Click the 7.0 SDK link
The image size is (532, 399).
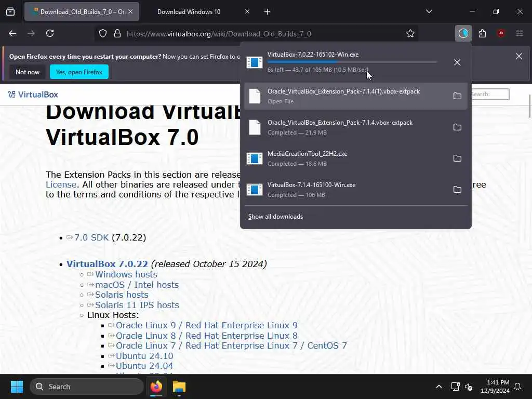click(91, 237)
